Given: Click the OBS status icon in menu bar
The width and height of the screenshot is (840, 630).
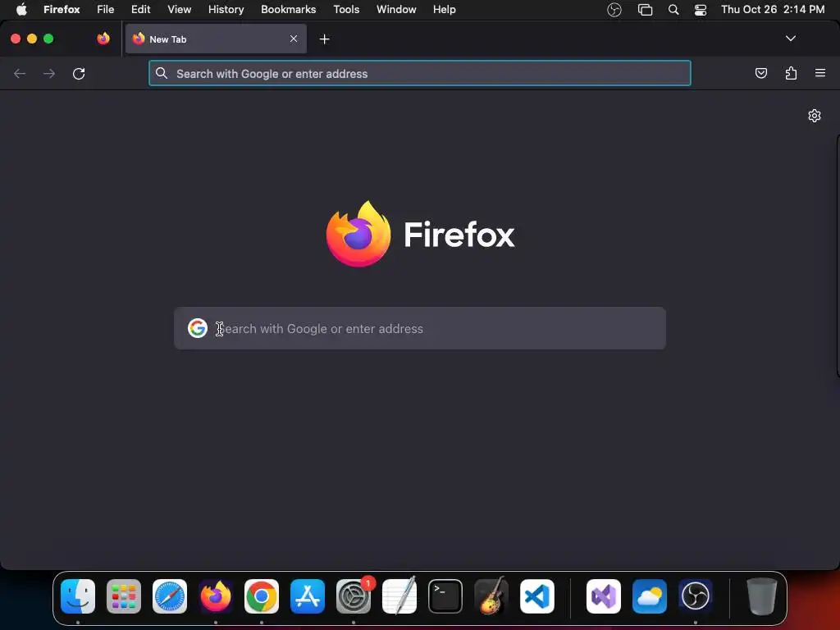Looking at the screenshot, I should pyautogui.click(x=614, y=10).
